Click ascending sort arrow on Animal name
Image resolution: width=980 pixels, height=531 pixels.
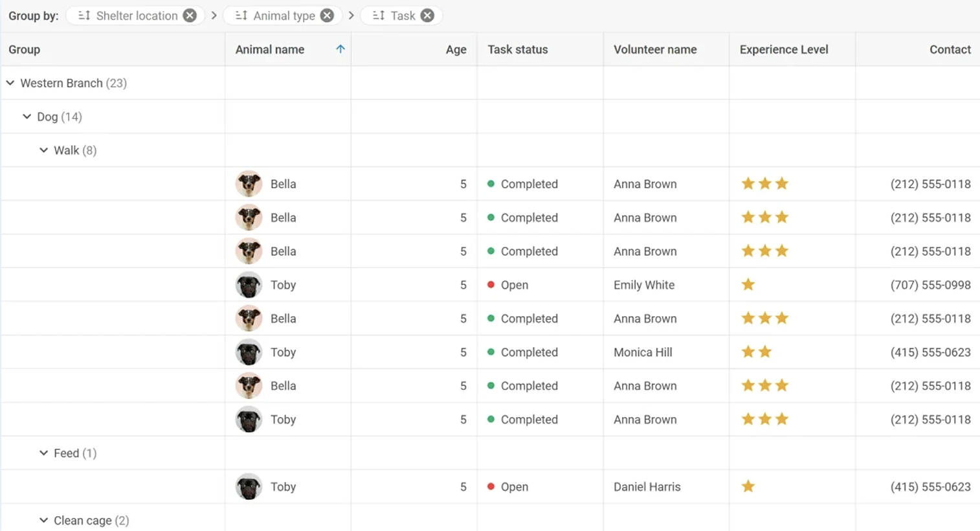pyautogui.click(x=340, y=49)
